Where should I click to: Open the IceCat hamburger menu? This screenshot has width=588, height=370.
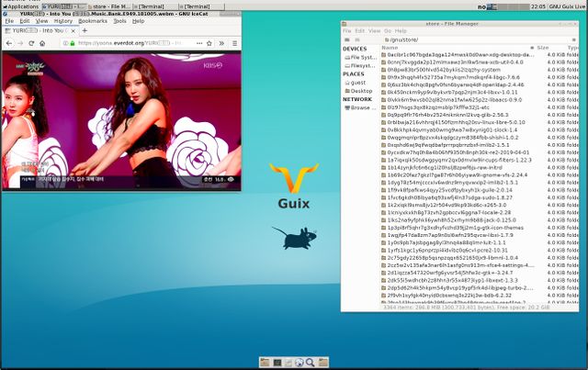click(x=235, y=43)
